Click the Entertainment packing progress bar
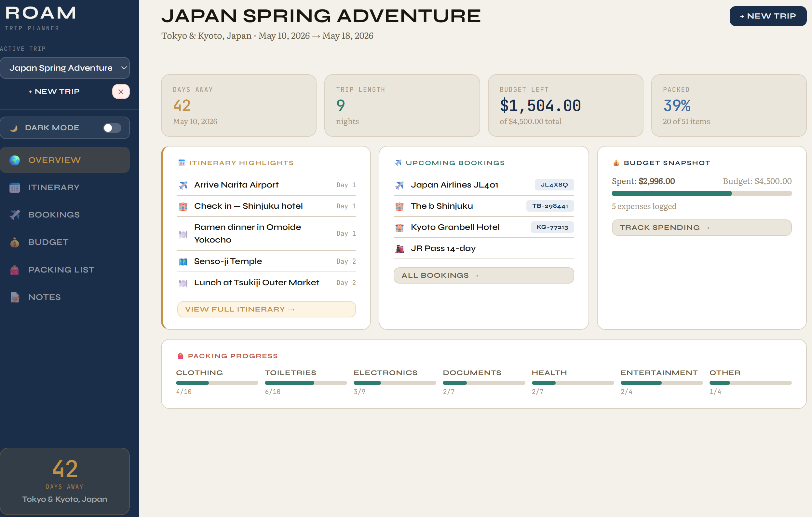Image resolution: width=812 pixels, height=517 pixels. click(662, 383)
